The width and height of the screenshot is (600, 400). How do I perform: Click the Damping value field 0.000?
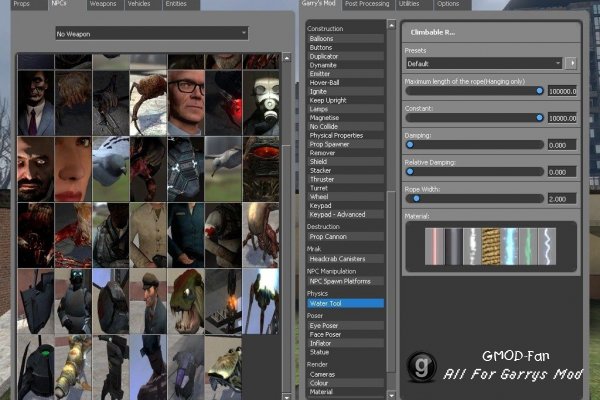tap(562, 145)
